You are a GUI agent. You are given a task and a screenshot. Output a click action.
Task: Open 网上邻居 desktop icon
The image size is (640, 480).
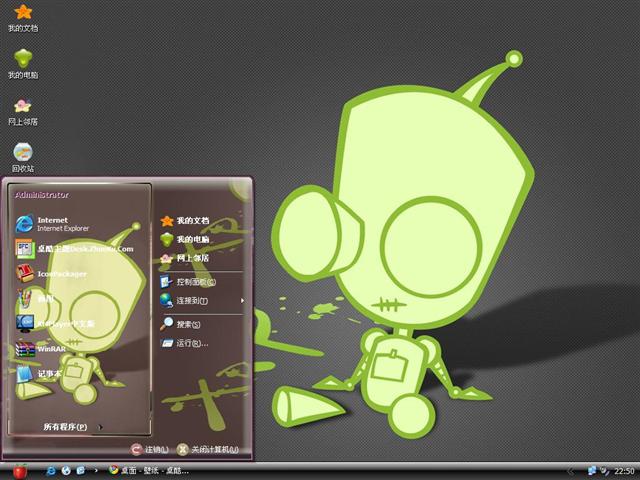pyautogui.click(x=23, y=112)
